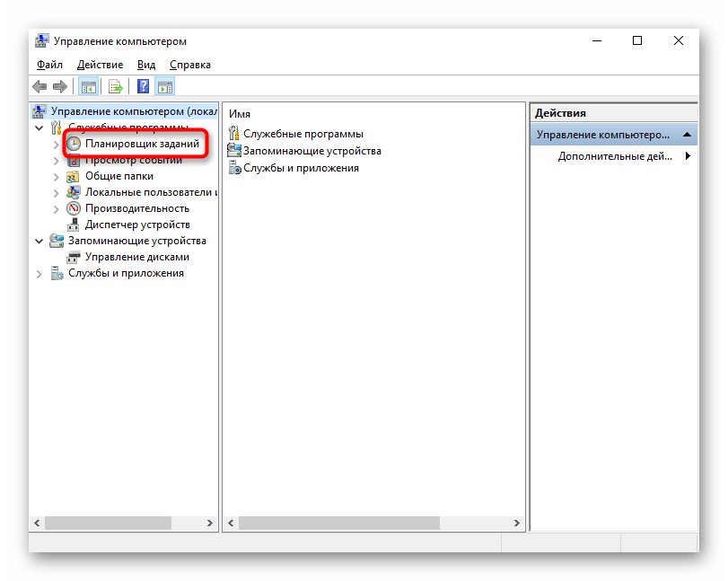Viewport: 728px width, 581px height.
Task: Collapse the Управление компьютером actions section
Action: pyautogui.click(x=687, y=135)
